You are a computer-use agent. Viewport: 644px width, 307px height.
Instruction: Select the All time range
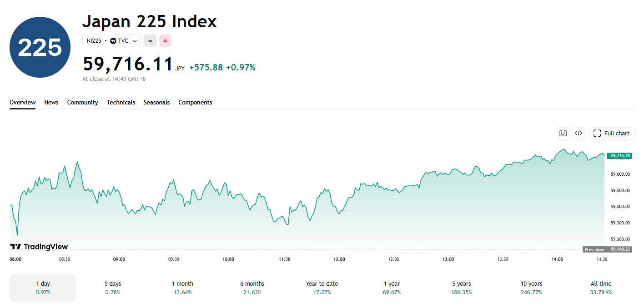pyautogui.click(x=601, y=287)
